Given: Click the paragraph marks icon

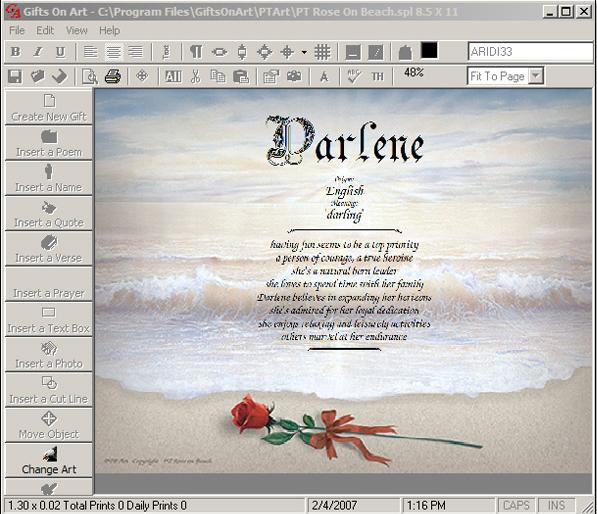Looking at the screenshot, I should [x=196, y=52].
